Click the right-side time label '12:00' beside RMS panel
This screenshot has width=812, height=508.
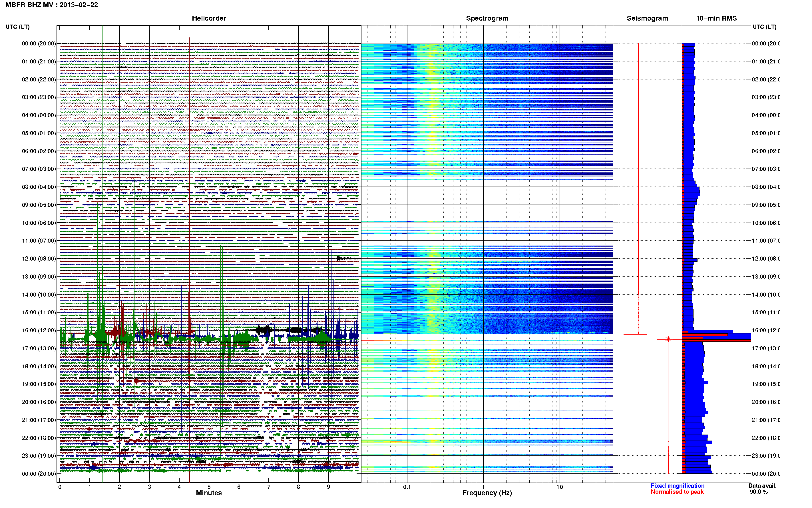tap(766, 258)
